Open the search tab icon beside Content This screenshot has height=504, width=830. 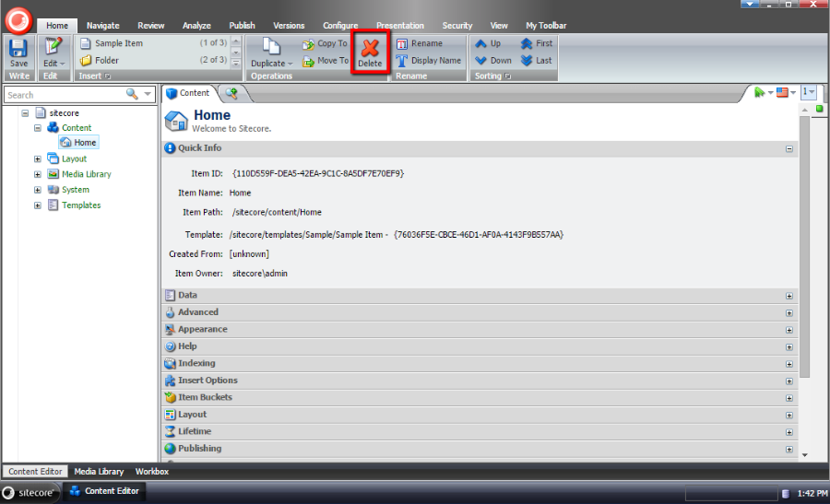(231, 93)
